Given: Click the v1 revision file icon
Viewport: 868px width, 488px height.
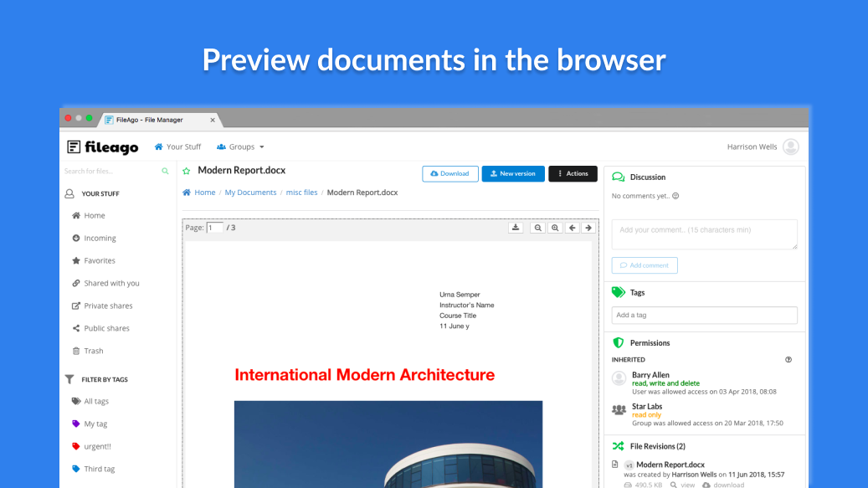Looking at the screenshot, I should 615,465.
